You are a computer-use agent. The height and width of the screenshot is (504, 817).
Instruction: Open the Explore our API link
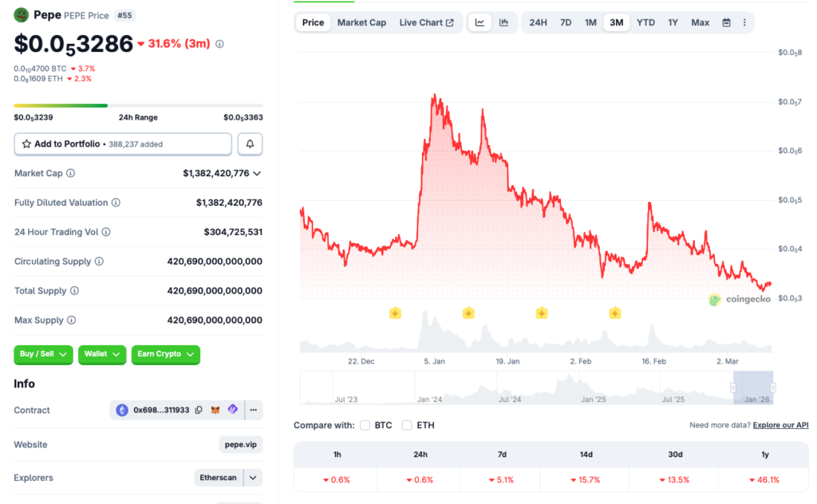(780, 425)
